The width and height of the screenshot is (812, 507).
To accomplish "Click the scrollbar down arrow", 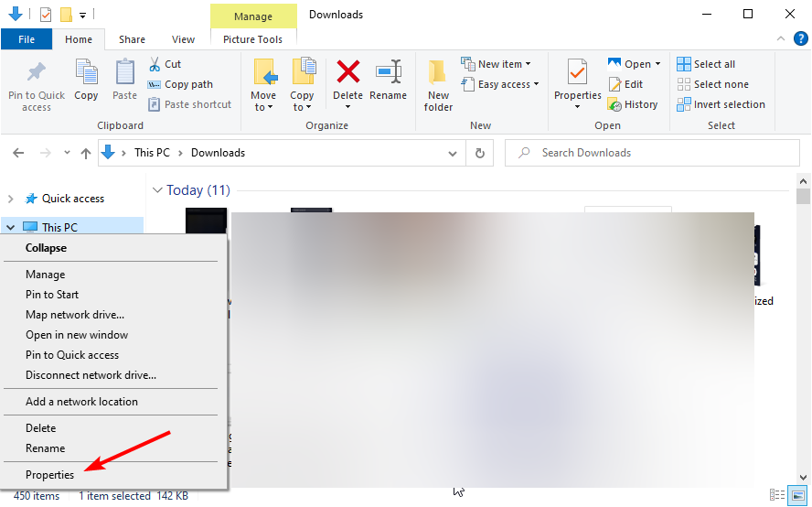I will point(803,478).
